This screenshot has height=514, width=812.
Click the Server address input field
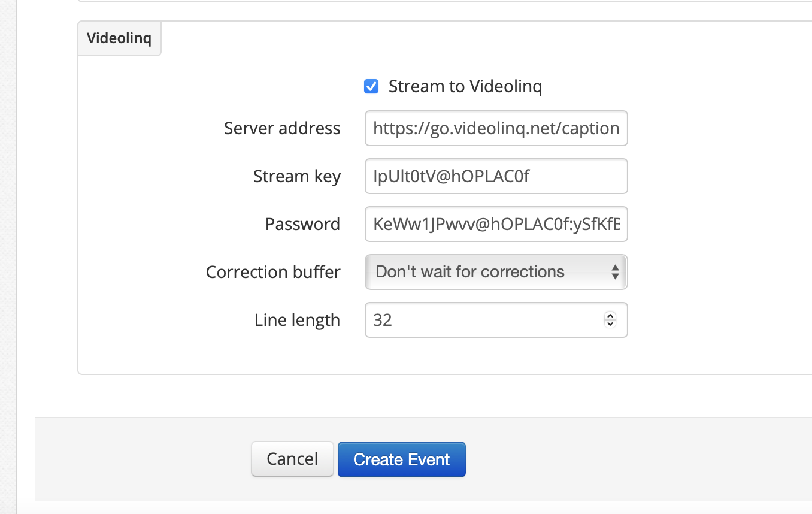coord(496,128)
